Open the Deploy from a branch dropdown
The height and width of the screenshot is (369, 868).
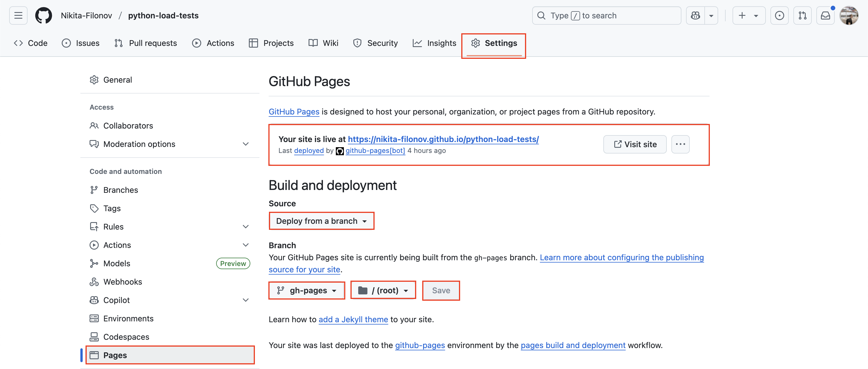pyautogui.click(x=321, y=221)
